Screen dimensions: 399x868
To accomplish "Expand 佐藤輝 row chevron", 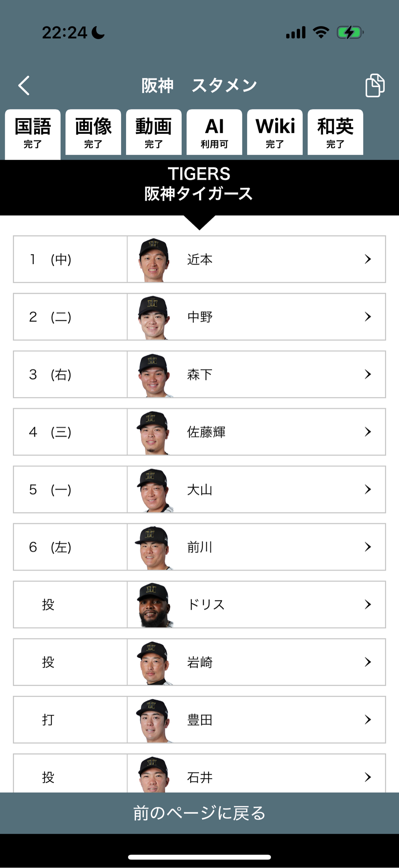I will coord(368,432).
